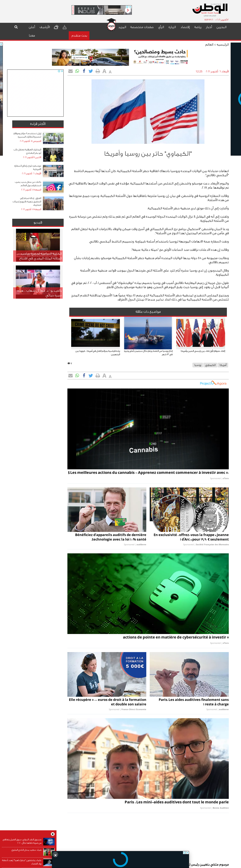
Task: Expand the المزيد menu
Action: tap(122, 27)
